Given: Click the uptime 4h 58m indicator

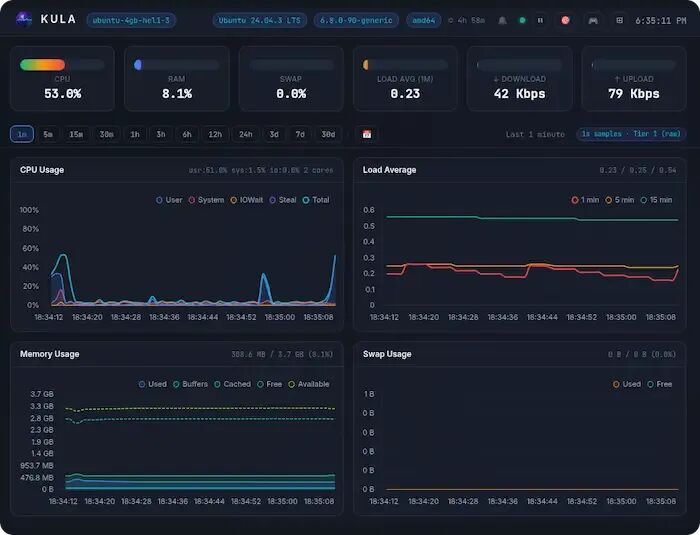Looking at the screenshot, I should 467,21.
